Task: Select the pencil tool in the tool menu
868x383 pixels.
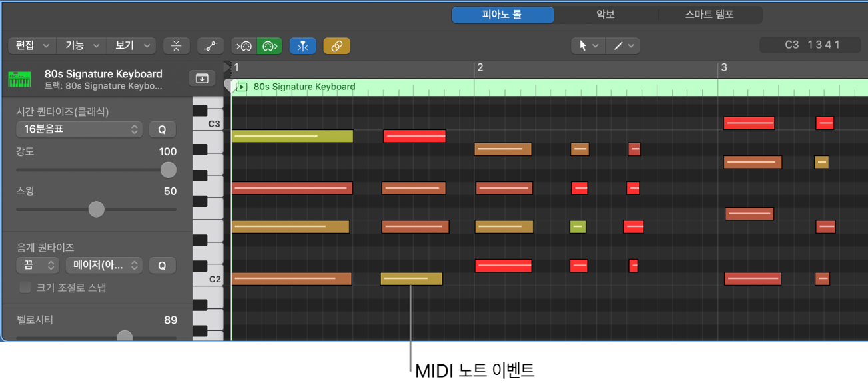Action: [x=618, y=45]
